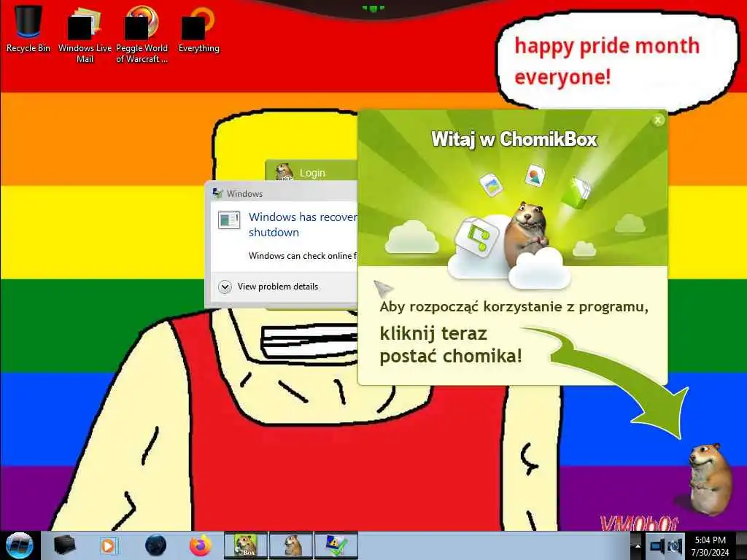Click the "Windows has recovered" heading text
The image size is (747, 560).
click(x=303, y=225)
